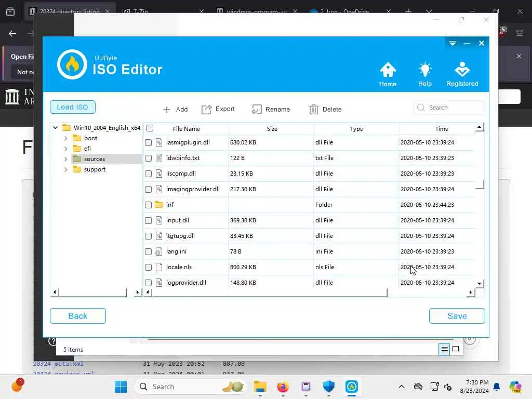
Task: Go back in the Firefox browser
Action: tap(12, 33)
